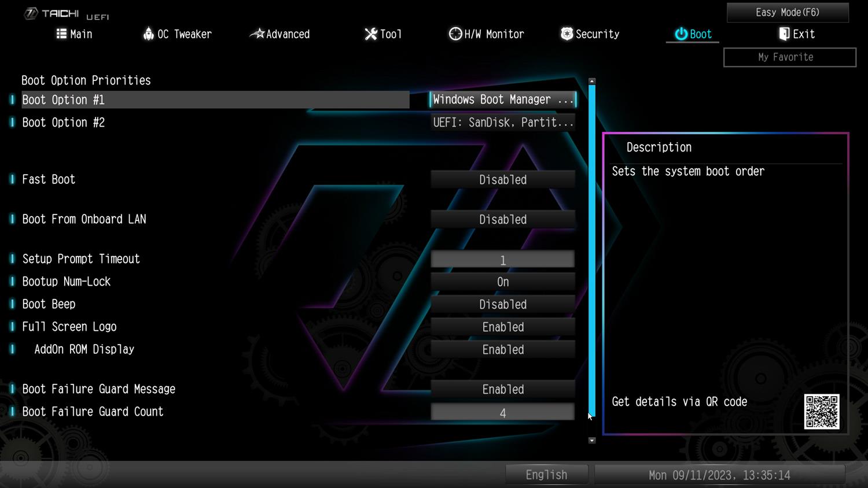The image size is (868, 488).
Task: Select the Setup Prompt Timeout value field
Action: point(502,260)
